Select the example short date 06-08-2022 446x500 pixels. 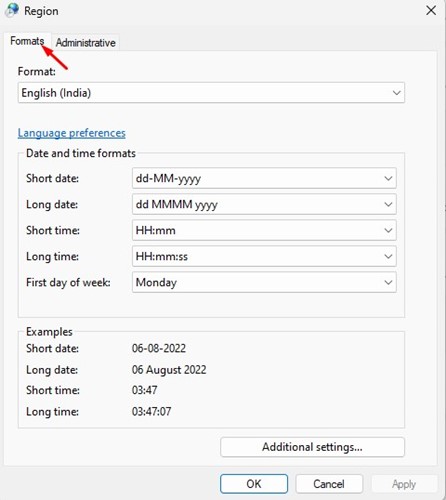point(159,348)
